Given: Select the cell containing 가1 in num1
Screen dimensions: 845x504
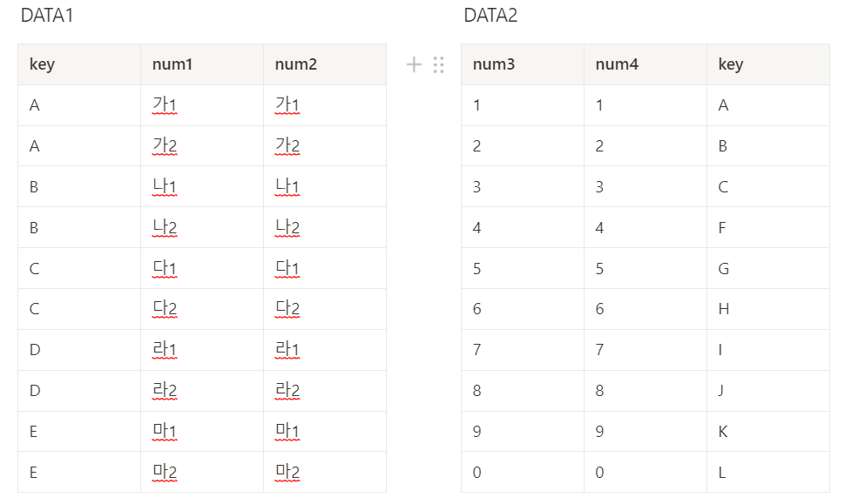Looking at the screenshot, I should click(x=165, y=104).
